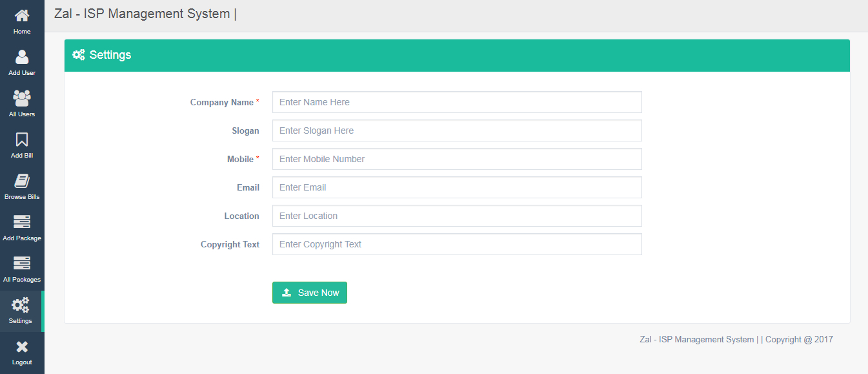Click the upload icon inside Save Now button
This screenshot has width=868, height=374.
pos(287,293)
